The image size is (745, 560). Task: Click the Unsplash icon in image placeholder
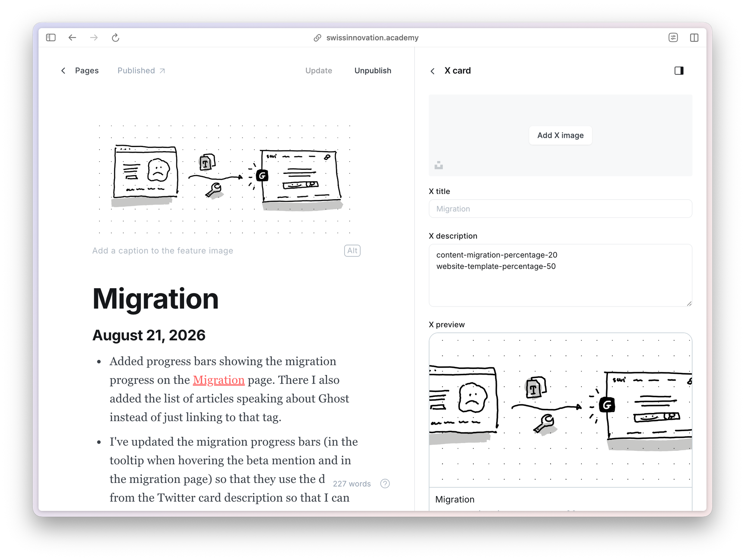click(439, 165)
